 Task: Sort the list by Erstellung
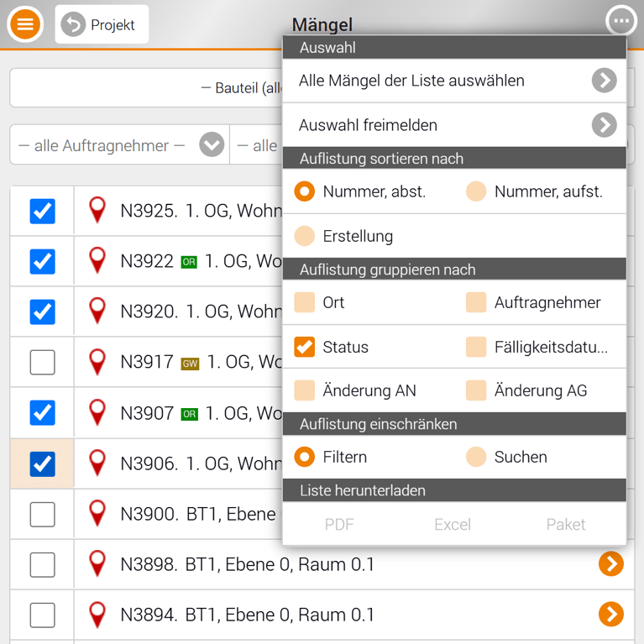click(x=305, y=236)
